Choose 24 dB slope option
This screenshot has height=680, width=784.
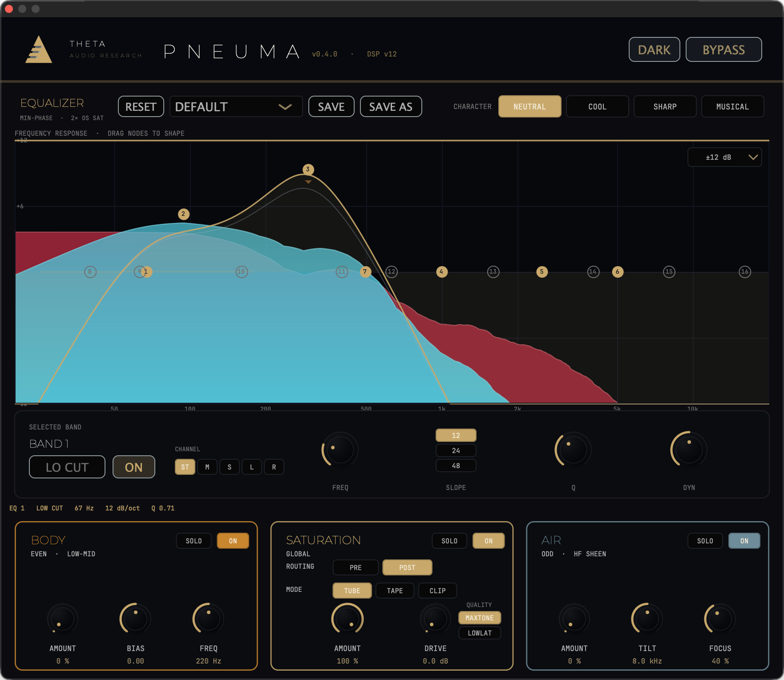click(x=456, y=450)
